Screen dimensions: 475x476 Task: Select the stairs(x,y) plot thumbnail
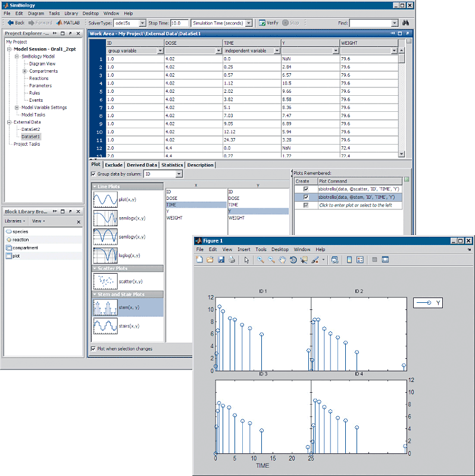[x=105, y=326]
